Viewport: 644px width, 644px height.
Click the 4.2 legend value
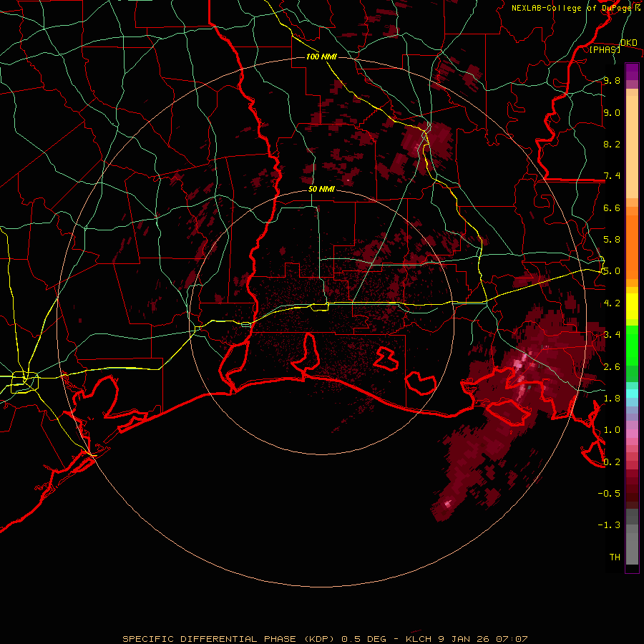tap(612, 303)
